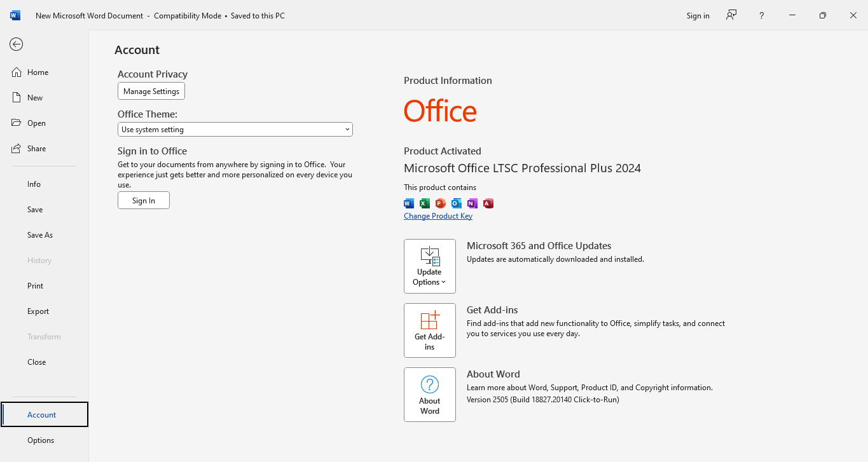
Task: Minimize the Word window
Action: (x=792, y=15)
